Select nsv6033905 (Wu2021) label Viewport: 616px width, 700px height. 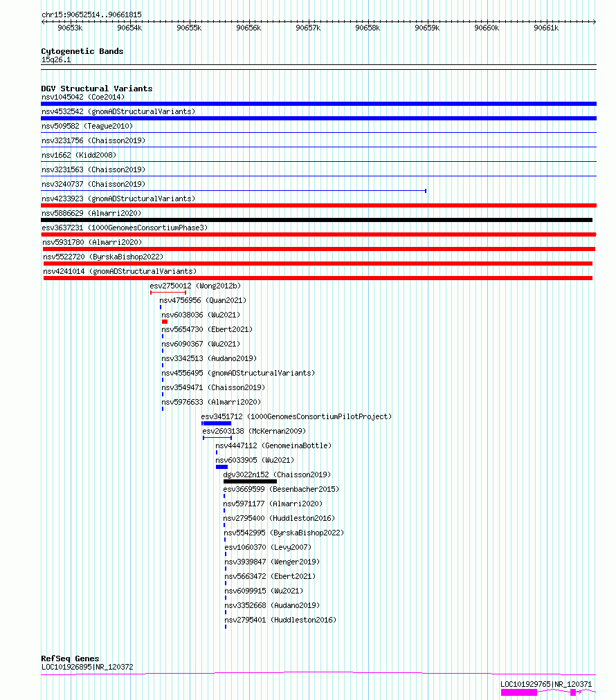pos(255,460)
